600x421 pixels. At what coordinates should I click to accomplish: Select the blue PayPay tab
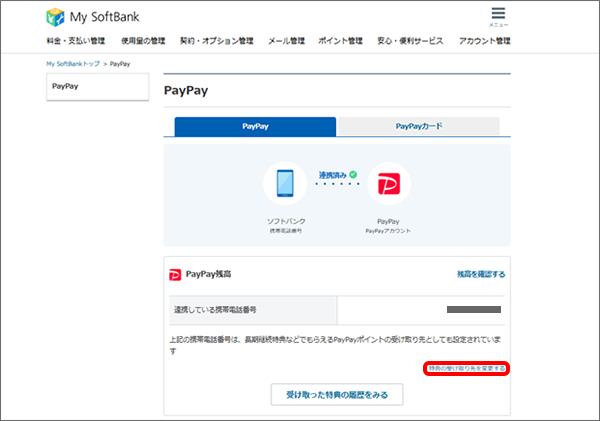[255, 127]
